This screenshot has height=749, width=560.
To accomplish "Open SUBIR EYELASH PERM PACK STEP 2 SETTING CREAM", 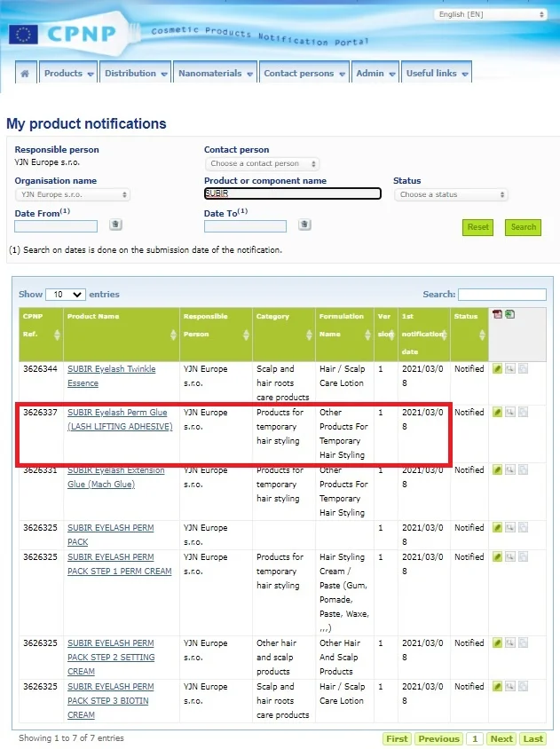I will click(111, 658).
